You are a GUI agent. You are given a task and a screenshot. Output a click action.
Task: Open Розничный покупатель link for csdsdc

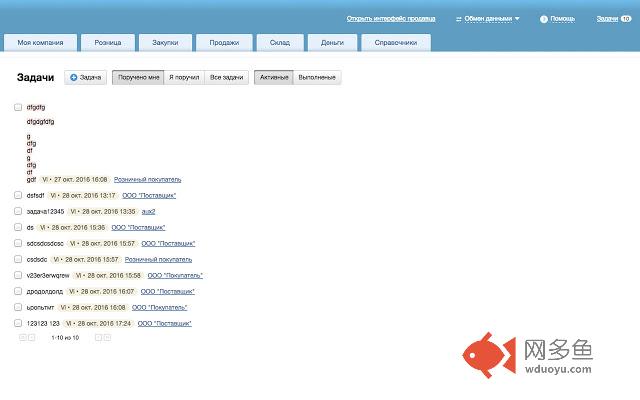(158, 260)
